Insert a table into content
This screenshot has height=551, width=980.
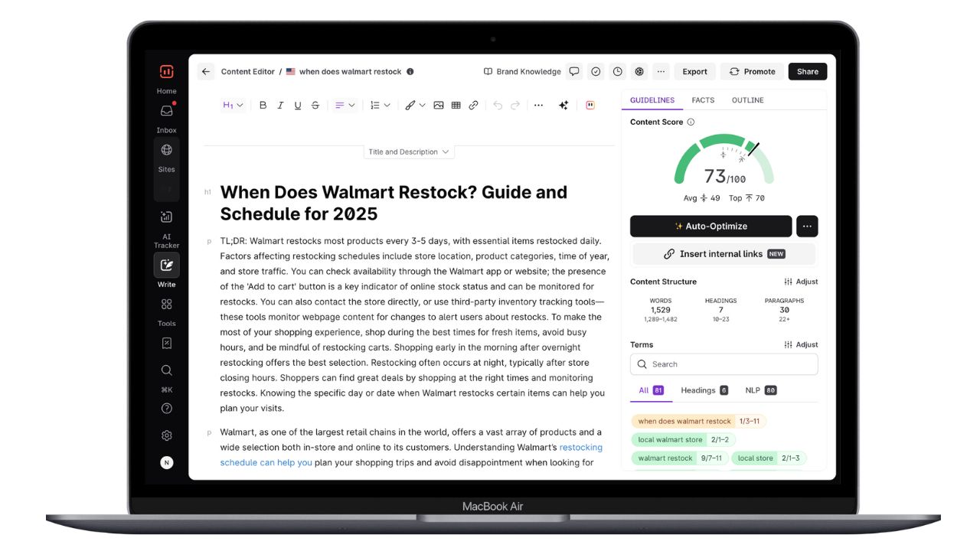coord(456,106)
